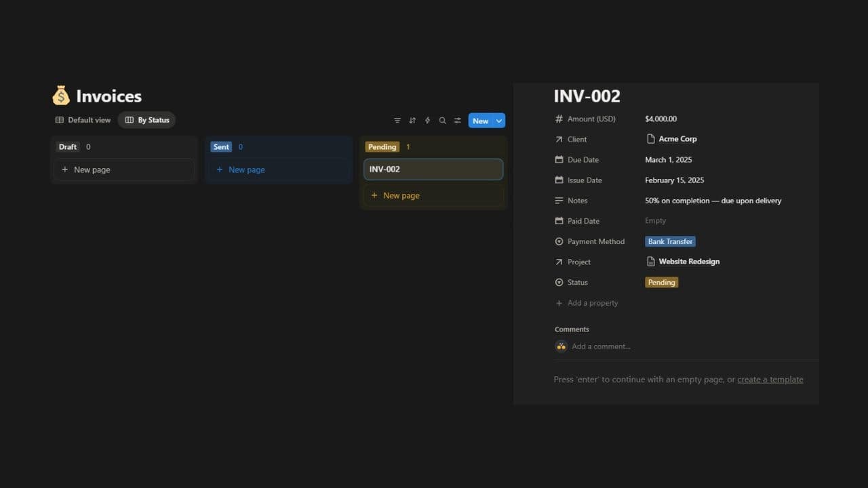The width and height of the screenshot is (868, 488).
Task: Click the Board view icon beside By Status
Action: pos(128,120)
